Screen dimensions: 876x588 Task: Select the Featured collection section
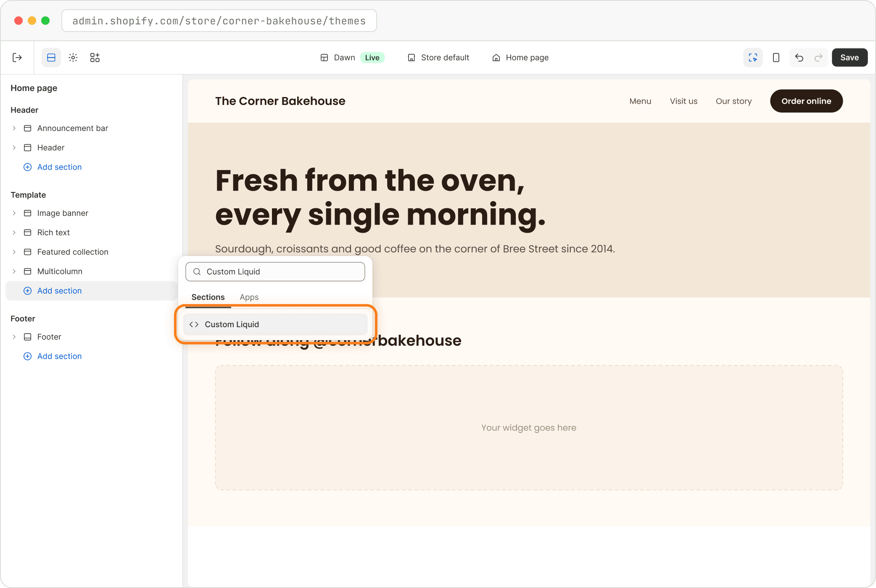point(92,252)
